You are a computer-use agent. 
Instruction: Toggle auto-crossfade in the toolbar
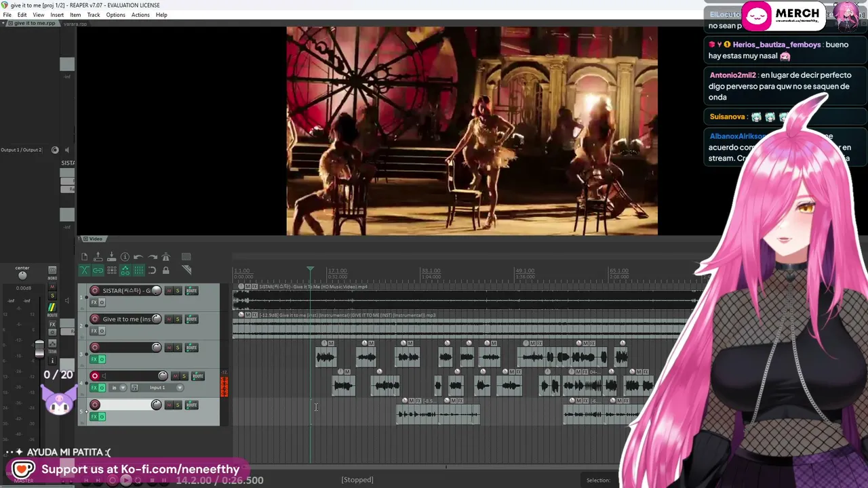click(x=84, y=270)
